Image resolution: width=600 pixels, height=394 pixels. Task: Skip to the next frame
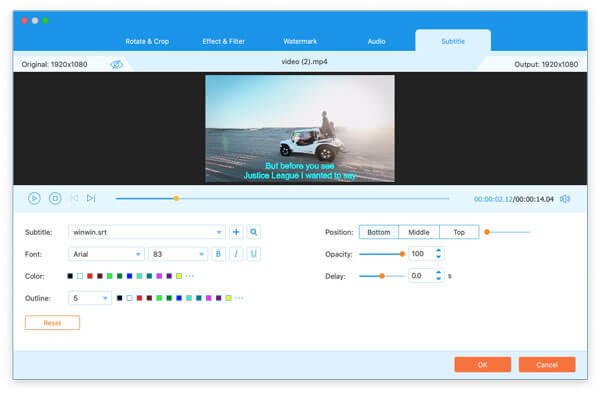[91, 198]
